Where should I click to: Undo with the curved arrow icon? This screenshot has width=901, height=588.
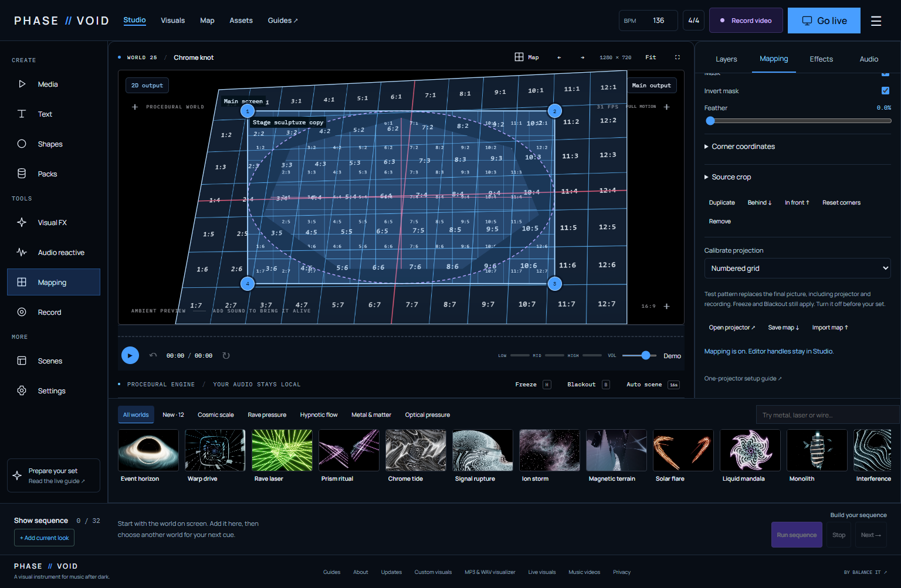click(x=153, y=355)
